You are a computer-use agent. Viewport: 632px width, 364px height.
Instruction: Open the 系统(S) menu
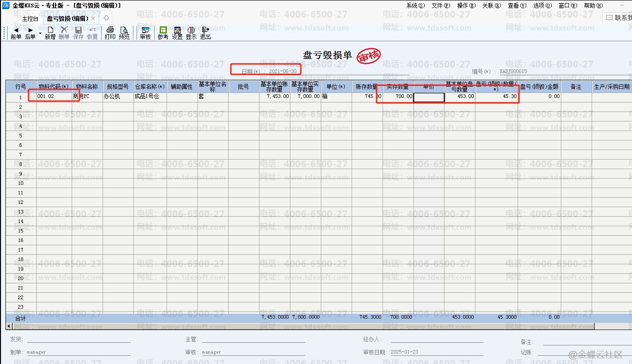coord(416,5)
